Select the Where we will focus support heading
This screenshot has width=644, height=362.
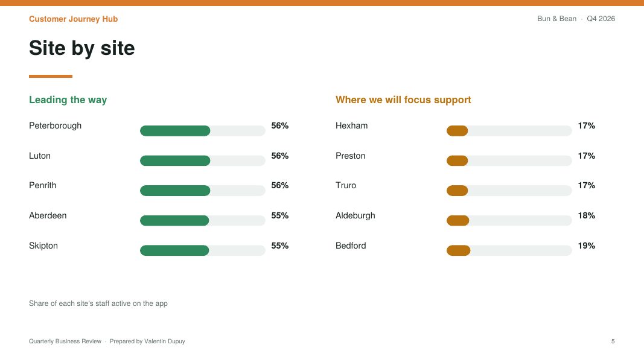[403, 100]
